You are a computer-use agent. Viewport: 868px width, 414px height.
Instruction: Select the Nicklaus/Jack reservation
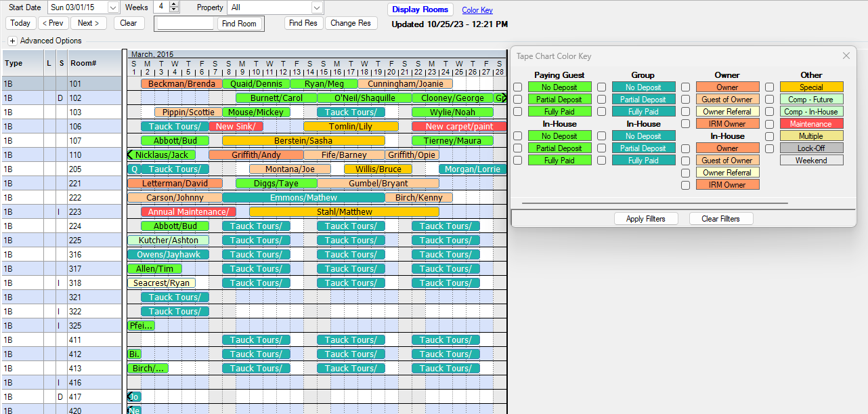tap(161, 155)
